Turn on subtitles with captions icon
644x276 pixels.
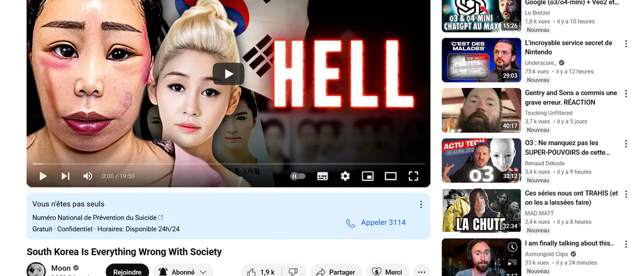(x=323, y=176)
